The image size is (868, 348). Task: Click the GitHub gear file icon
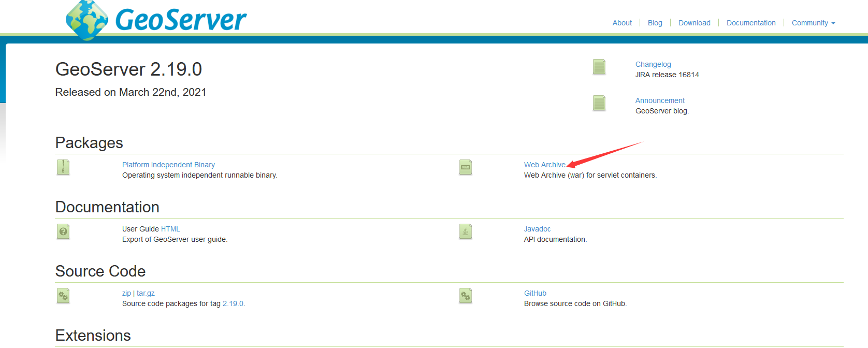point(466,296)
